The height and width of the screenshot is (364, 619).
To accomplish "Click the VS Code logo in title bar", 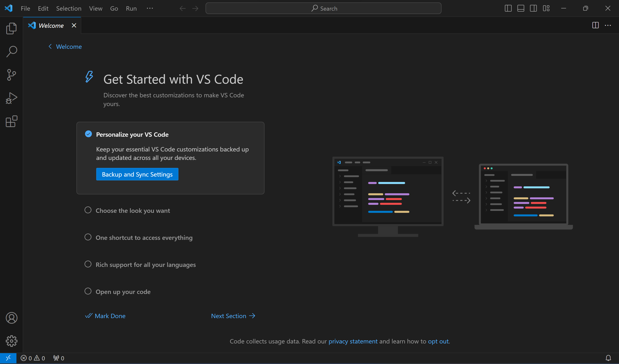I will point(9,8).
